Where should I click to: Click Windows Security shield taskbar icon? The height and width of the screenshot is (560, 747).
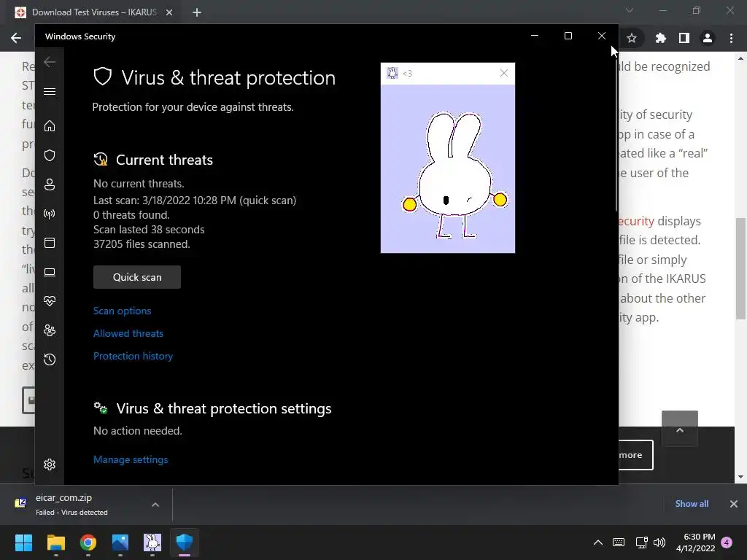185,542
